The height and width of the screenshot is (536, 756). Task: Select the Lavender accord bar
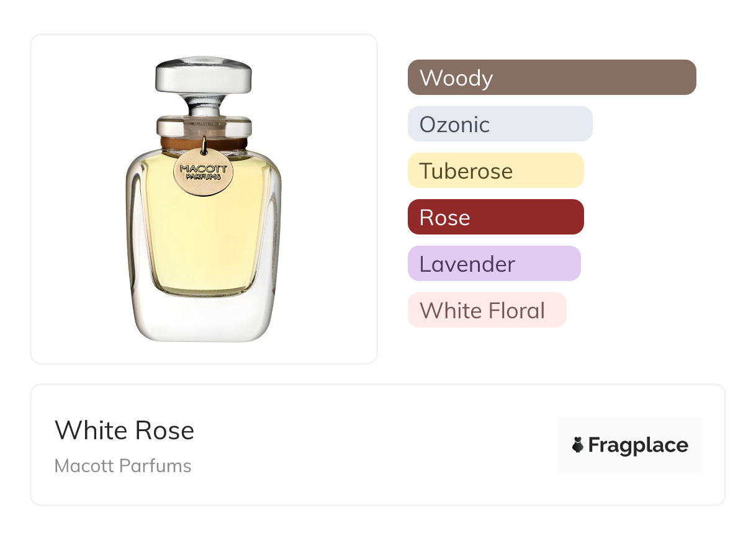494,264
